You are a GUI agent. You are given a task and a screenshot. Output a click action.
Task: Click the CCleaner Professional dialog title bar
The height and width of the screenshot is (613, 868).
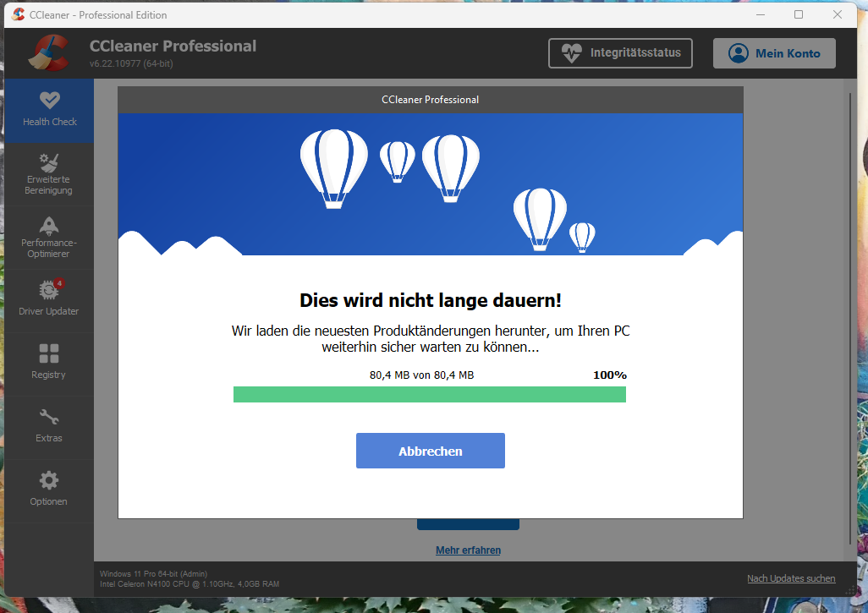430,100
